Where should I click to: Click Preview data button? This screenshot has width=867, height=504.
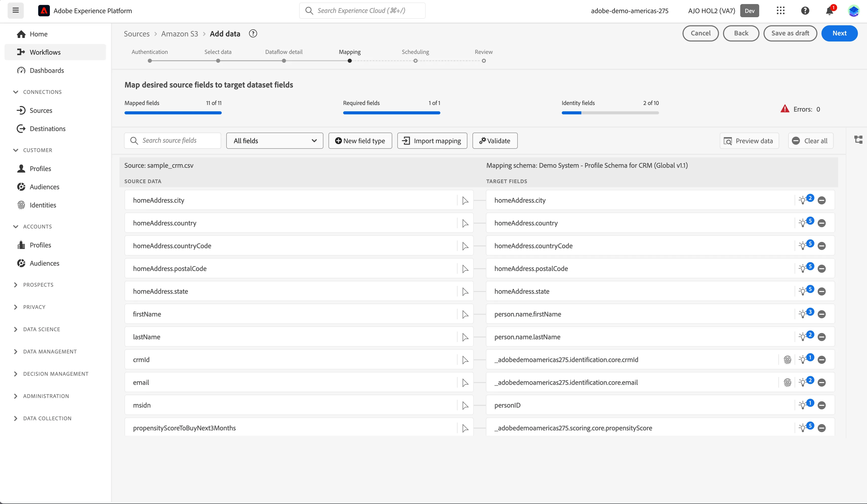tap(749, 141)
